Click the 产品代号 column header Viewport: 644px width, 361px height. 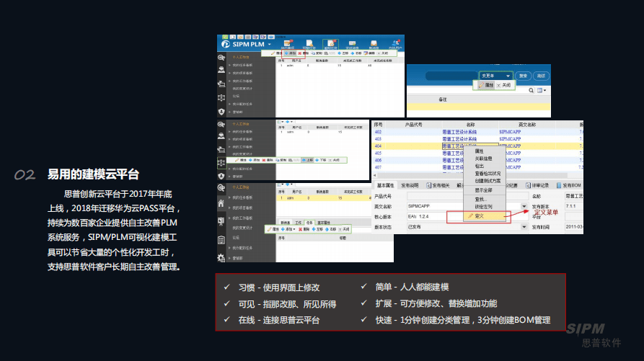413,125
